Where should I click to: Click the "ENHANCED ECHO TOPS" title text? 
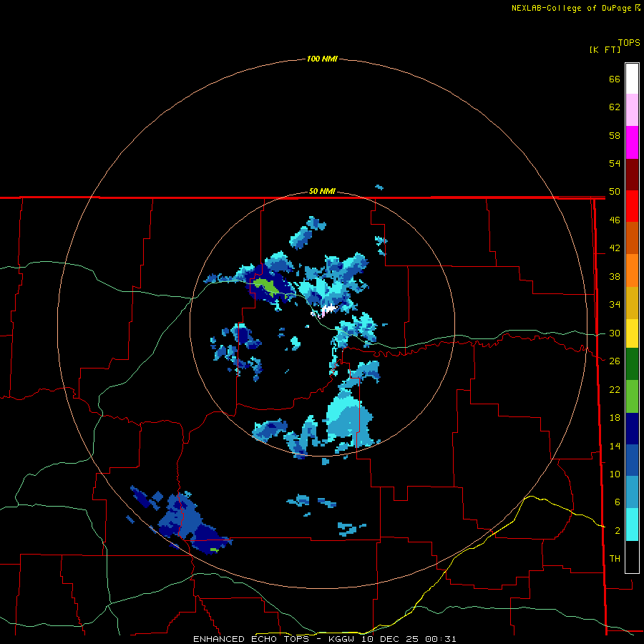pos(251,639)
